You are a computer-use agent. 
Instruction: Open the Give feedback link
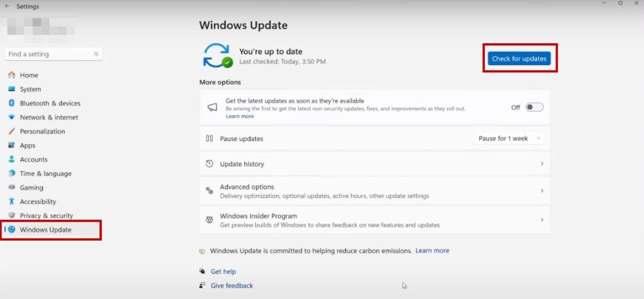click(231, 285)
